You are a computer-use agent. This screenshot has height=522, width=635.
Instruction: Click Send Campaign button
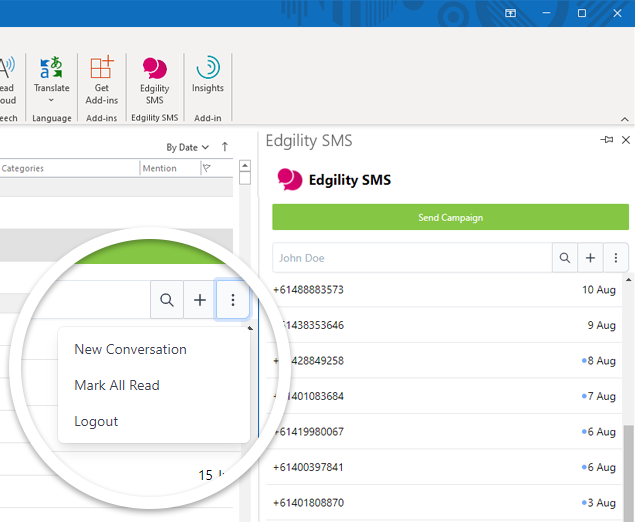[450, 217]
